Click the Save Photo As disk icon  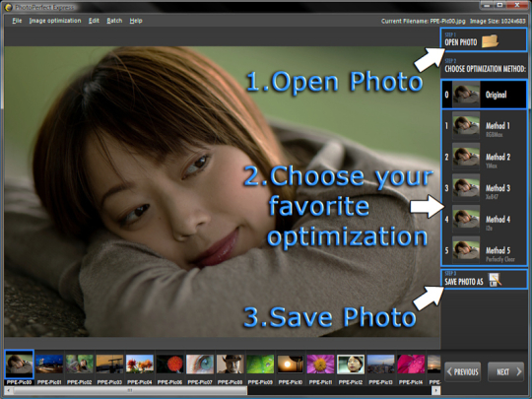pyautogui.click(x=494, y=280)
